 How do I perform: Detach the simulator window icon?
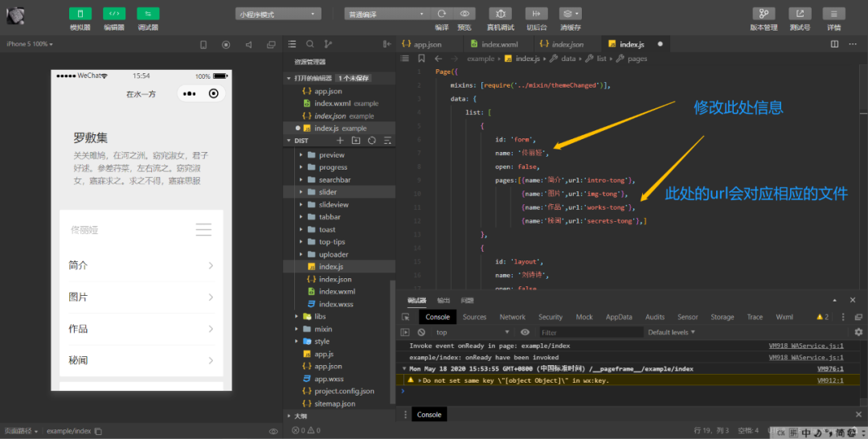(x=271, y=45)
